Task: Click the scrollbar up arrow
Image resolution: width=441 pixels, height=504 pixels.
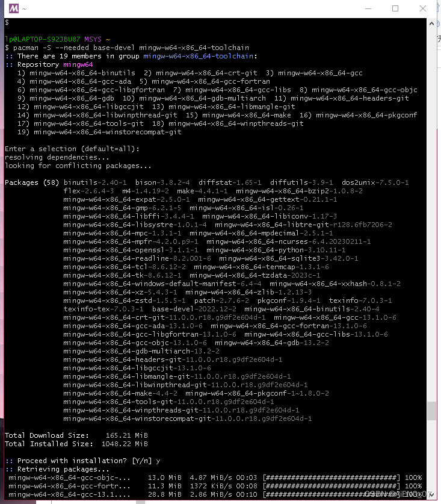Action: pyautogui.click(x=432, y=23)
